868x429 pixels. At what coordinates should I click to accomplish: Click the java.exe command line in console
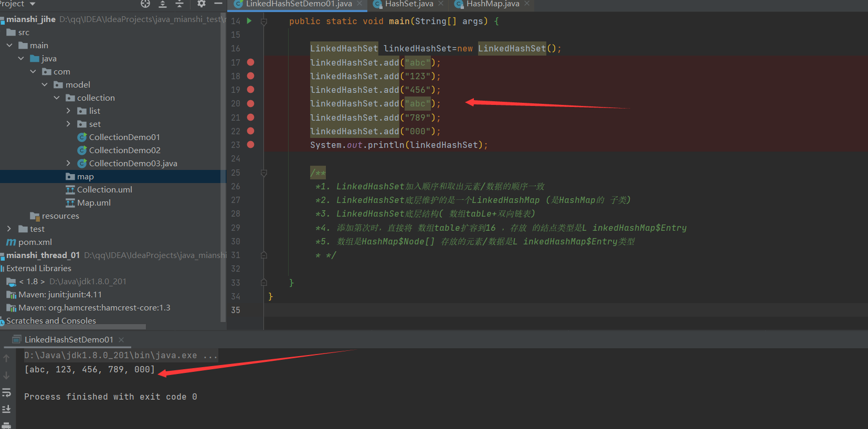[121, 356]
